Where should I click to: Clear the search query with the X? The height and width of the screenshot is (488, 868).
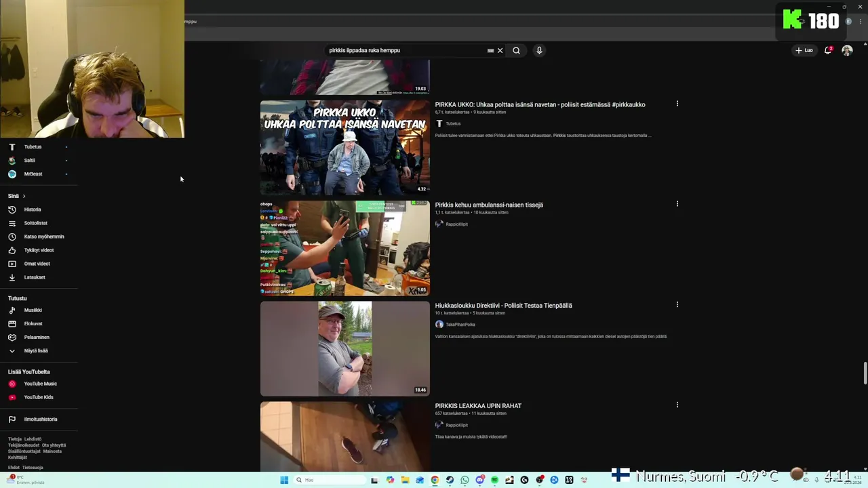click(500, 50)
